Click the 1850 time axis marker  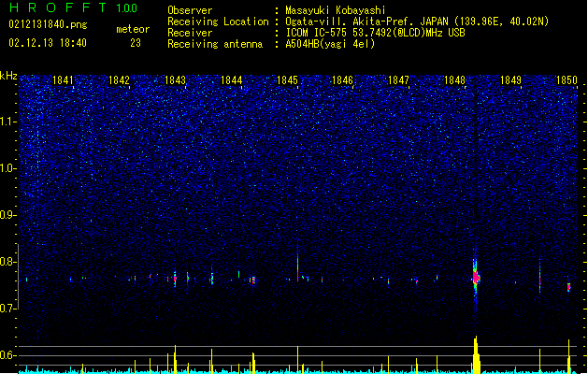pos(566,79)
